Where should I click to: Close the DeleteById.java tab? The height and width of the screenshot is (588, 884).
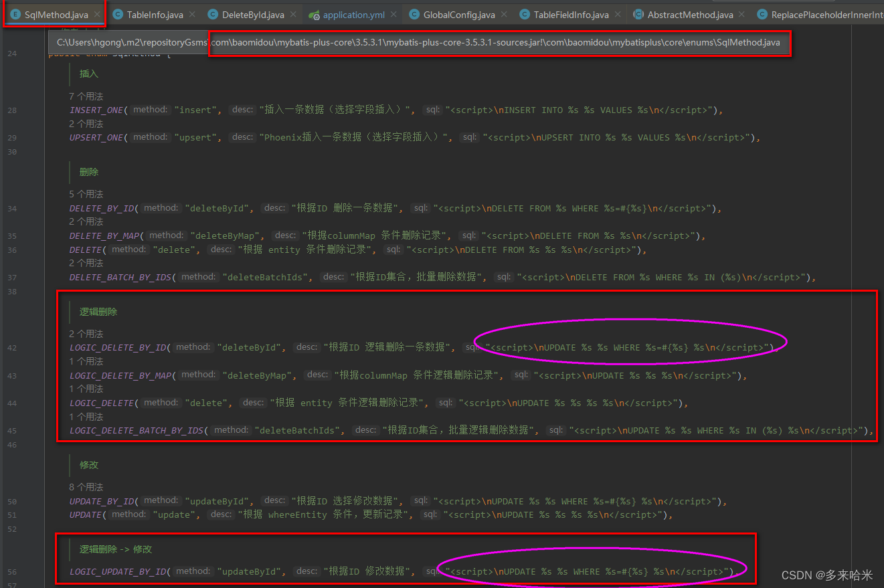[293, 15]
